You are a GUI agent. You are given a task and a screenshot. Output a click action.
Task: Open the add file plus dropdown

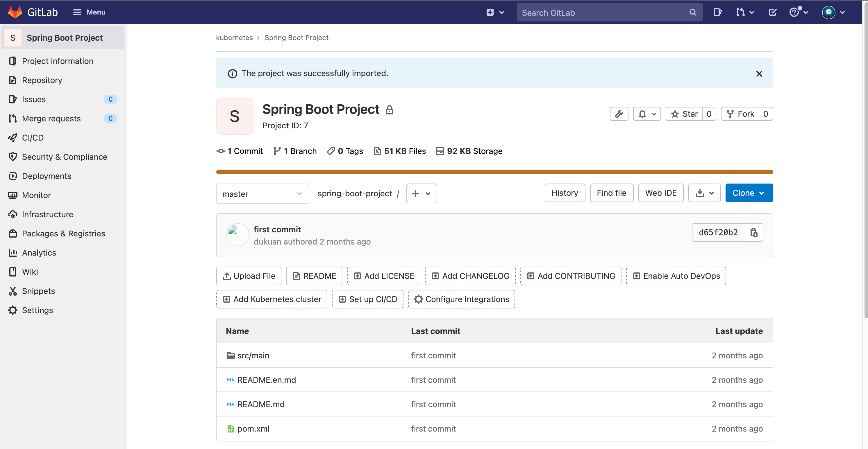422,193
